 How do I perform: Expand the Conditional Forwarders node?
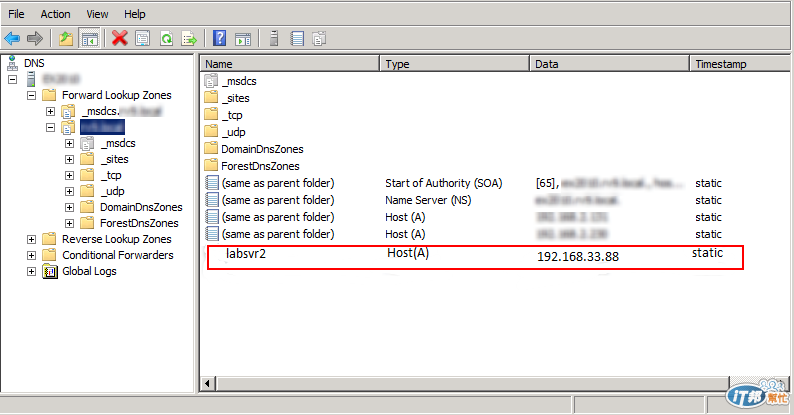tap(31, 256)
